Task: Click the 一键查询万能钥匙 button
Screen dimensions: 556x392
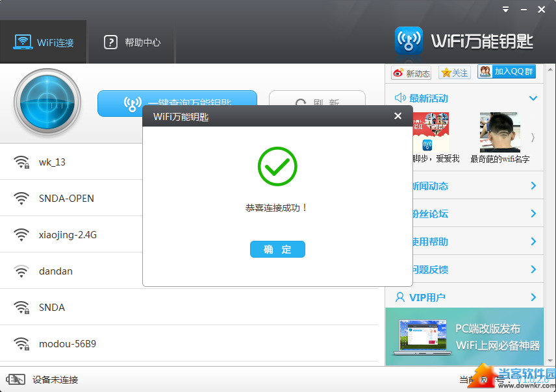Action: (177, 99)
